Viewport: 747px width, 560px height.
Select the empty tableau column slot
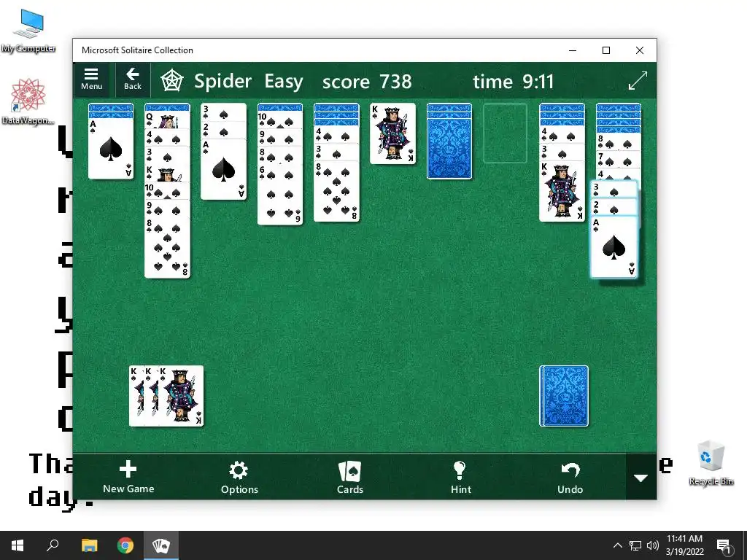coord(505,133)
